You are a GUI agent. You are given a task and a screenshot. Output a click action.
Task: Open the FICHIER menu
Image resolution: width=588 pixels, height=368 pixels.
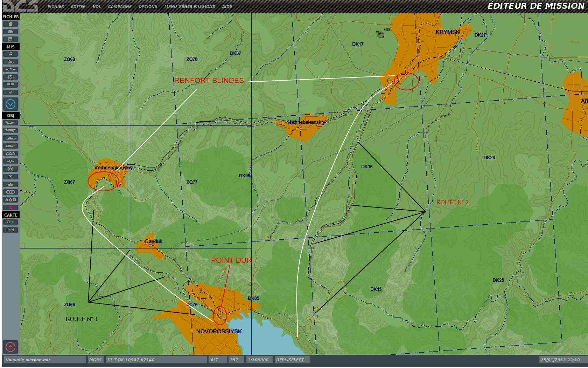coord(56,7)
